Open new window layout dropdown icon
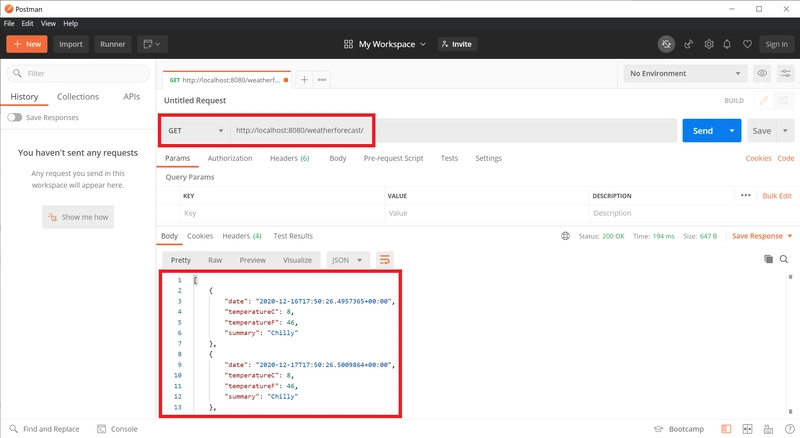The image size is (800, 438). pyautogui.click(x=152, y=44)
